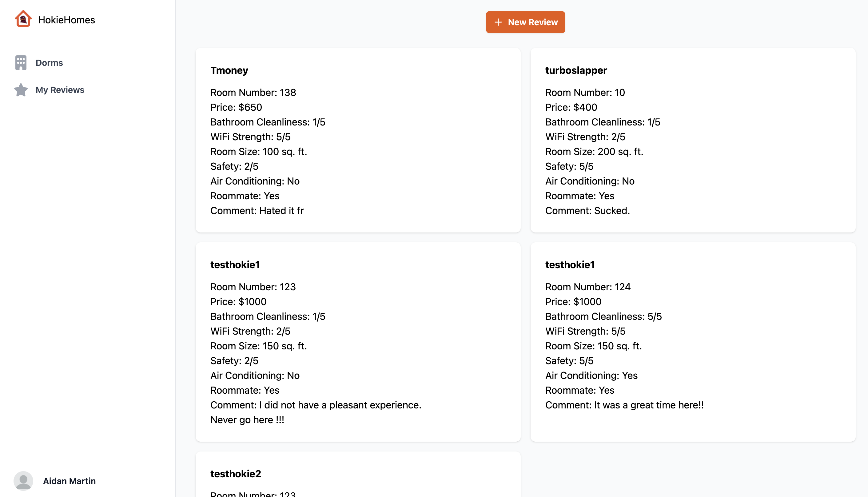Click the testhokie2 review card heading
Image resolution: width=868 pixels, height=497 pixels.
point(236,473)
